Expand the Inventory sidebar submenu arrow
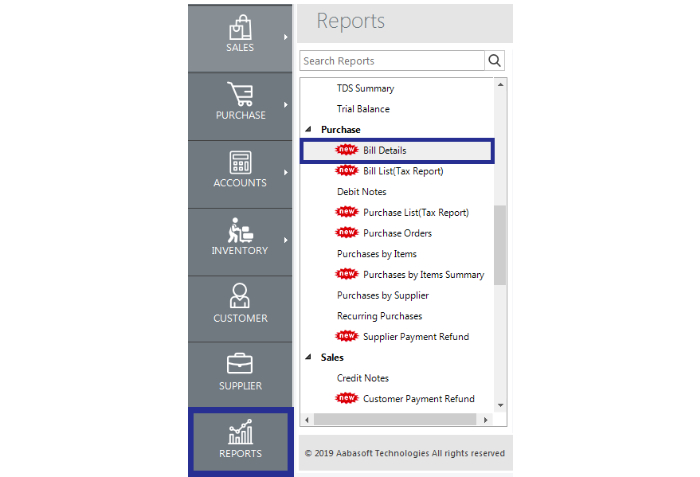Screen dimensions: 700x477 pos(286,240)
